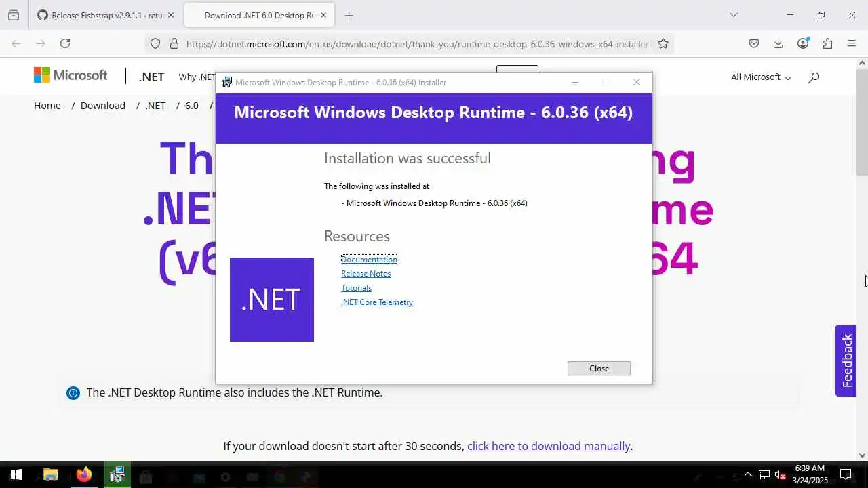Click 'click here to download manually' link
Screen dimensions: 868x488
(x=549, y=446)
